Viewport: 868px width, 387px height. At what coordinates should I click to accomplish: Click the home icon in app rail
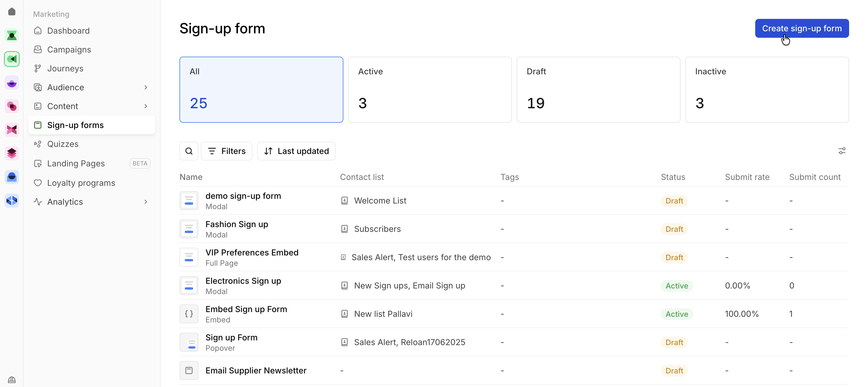pyautogui.click(x=12, y=12)
